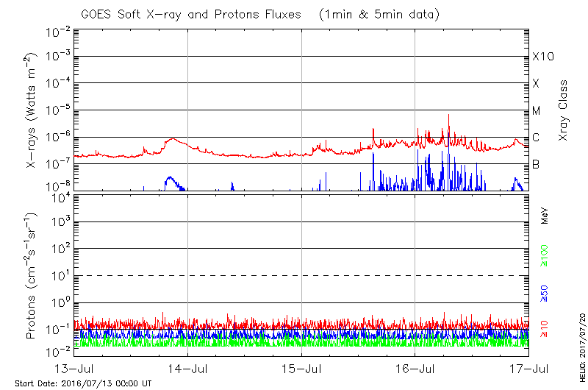
Task: Click the C class label on the right axis
Action: pos(536,138)
